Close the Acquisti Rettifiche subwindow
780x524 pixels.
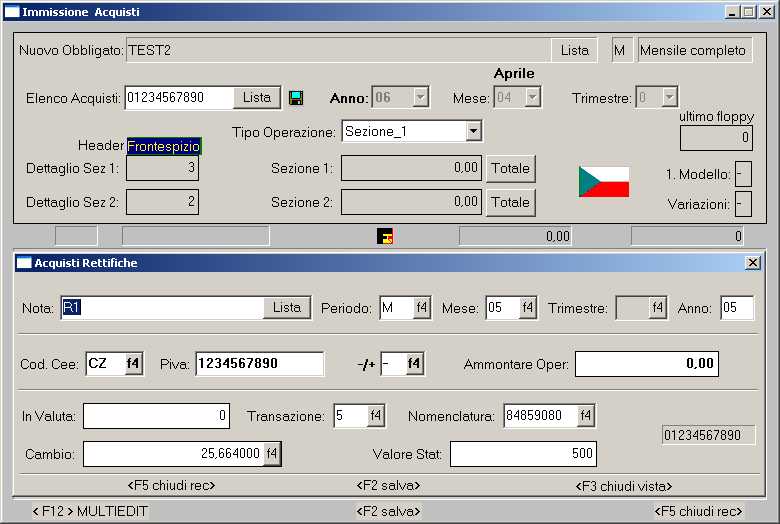point(753,262)
